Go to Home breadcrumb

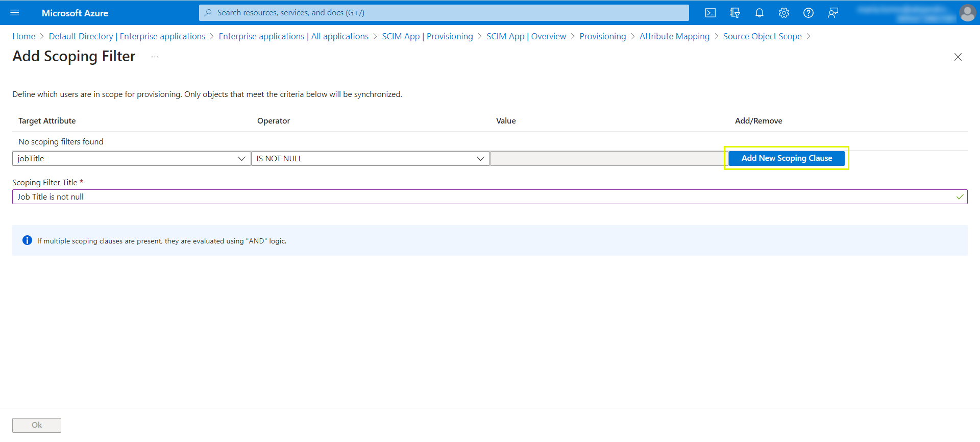[24, 36]
